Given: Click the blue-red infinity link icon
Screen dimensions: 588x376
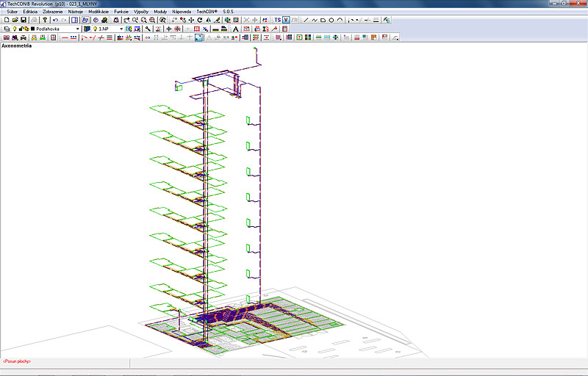Looking at the screenshot, I should coord(148,37).
